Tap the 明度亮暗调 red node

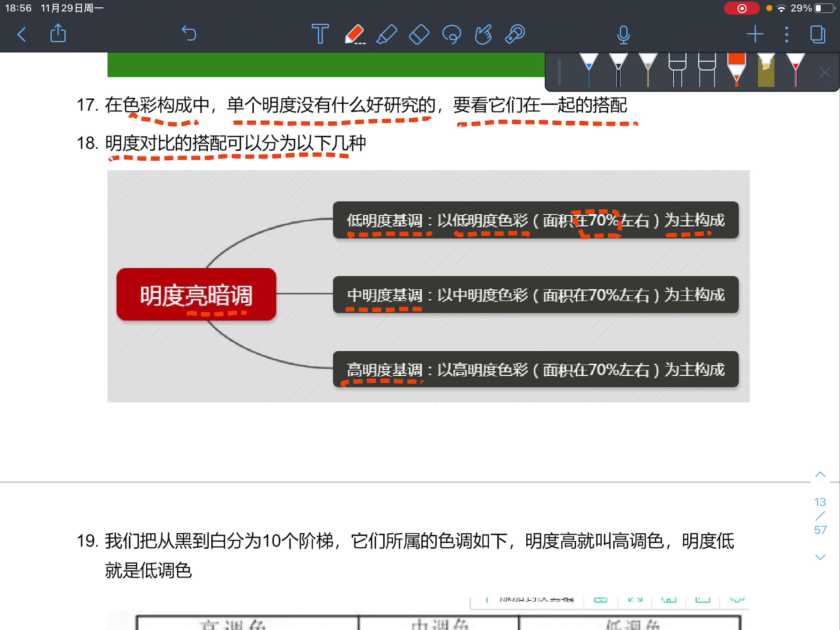click(x=196, y=294)
